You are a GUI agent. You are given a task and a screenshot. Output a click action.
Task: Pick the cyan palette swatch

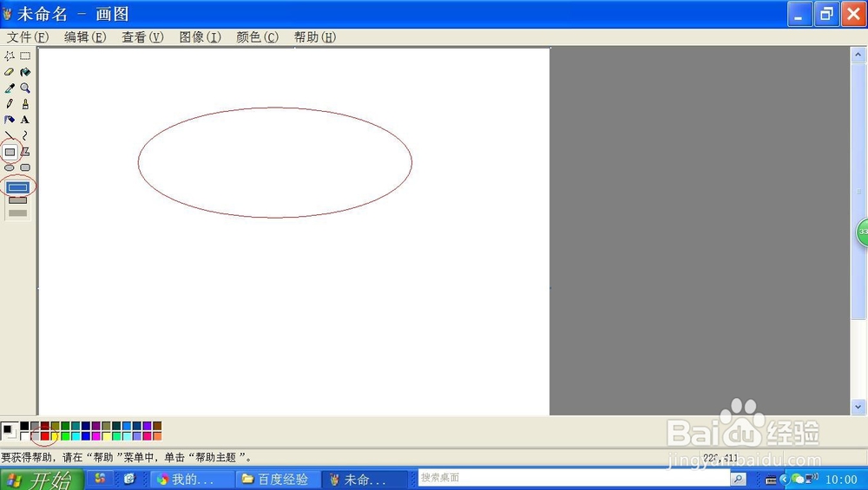(76, 436)
